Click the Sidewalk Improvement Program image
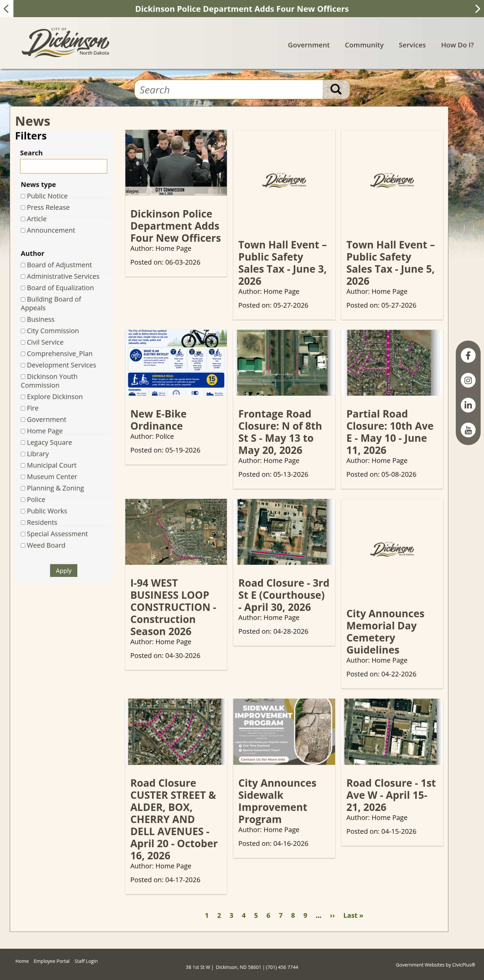This screenshot has height=980, width=484. click(284, 731)
